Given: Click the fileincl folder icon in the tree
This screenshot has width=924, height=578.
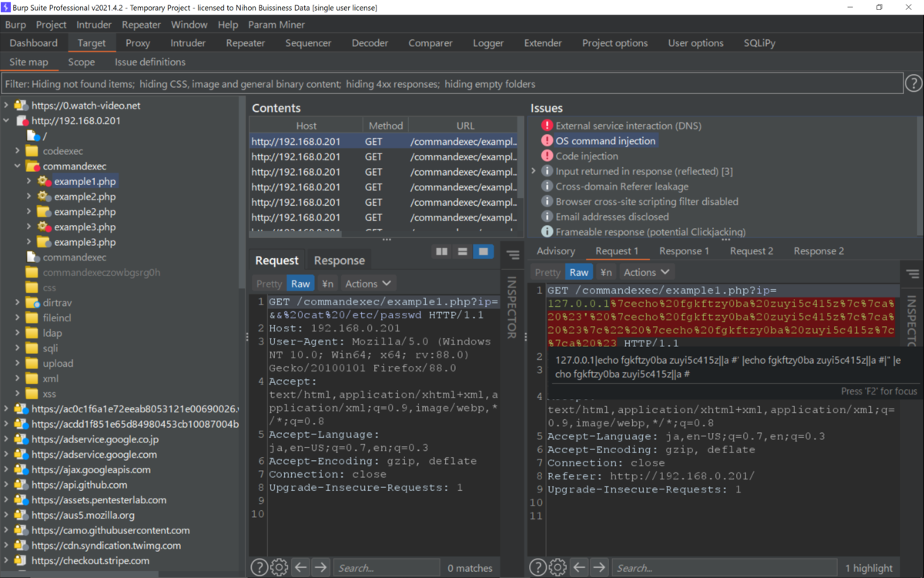Looking at the screenshot, I should pyautogui.click(x=32, y=318).
